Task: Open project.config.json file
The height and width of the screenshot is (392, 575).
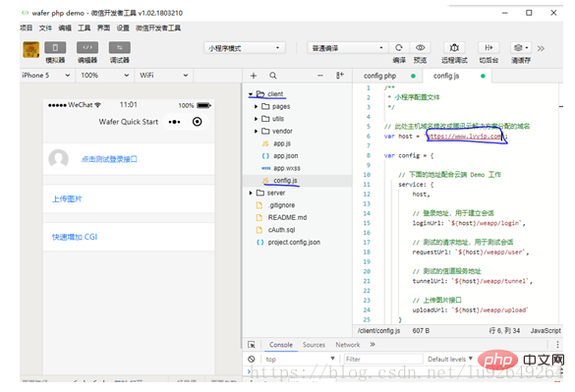Action: [x=294, y=243]
